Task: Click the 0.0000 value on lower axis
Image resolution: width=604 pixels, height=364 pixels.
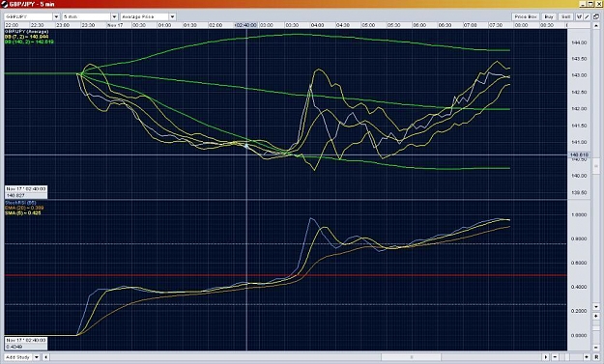Action: (x=579, y=336)
